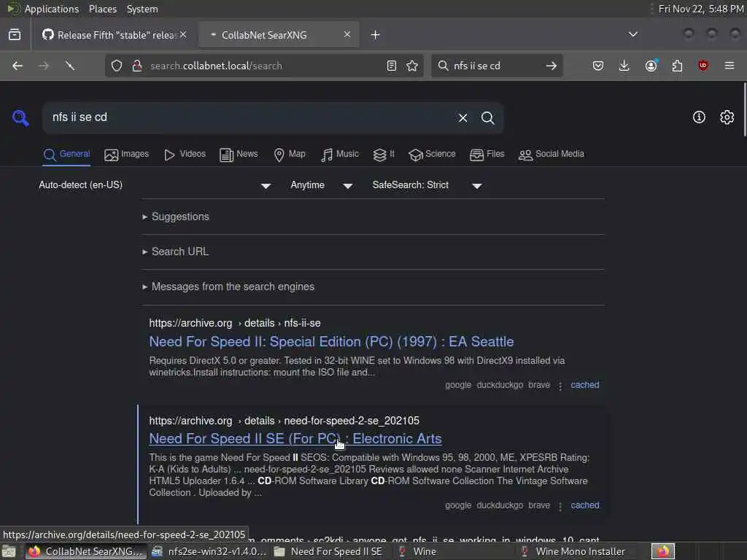747x560 pixels.
Task: Open Need For Speed II SE Electronic Arts result
Action: [295, 438]
